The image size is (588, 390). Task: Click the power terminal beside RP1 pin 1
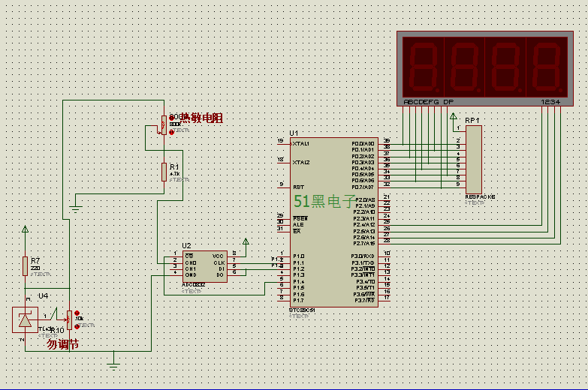454,116
